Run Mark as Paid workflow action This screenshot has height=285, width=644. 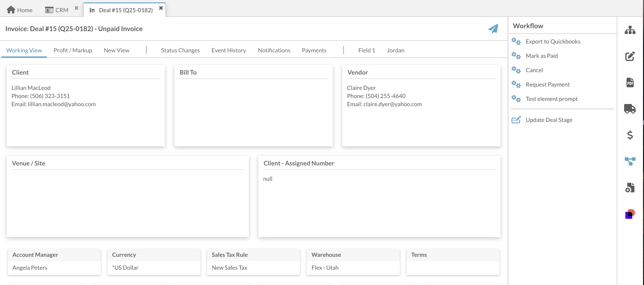(542, 56)
